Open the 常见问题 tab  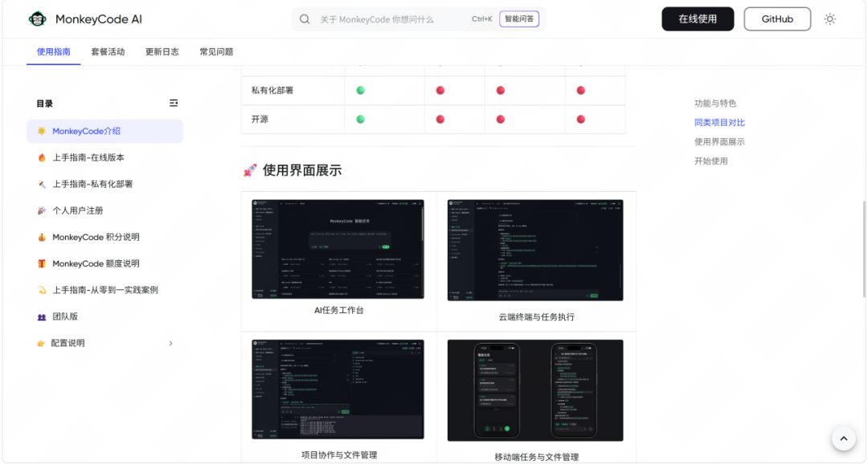click(x=216, y=52)
